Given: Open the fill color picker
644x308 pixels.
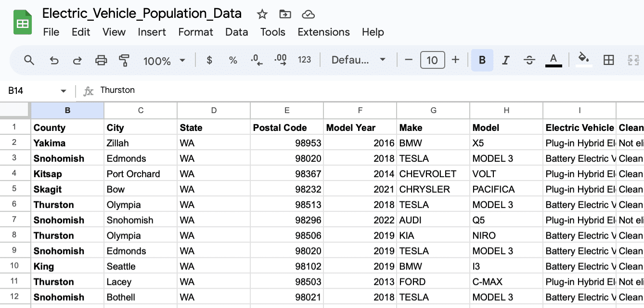Looking at the screenshot, I should click(x=584, y=60).
